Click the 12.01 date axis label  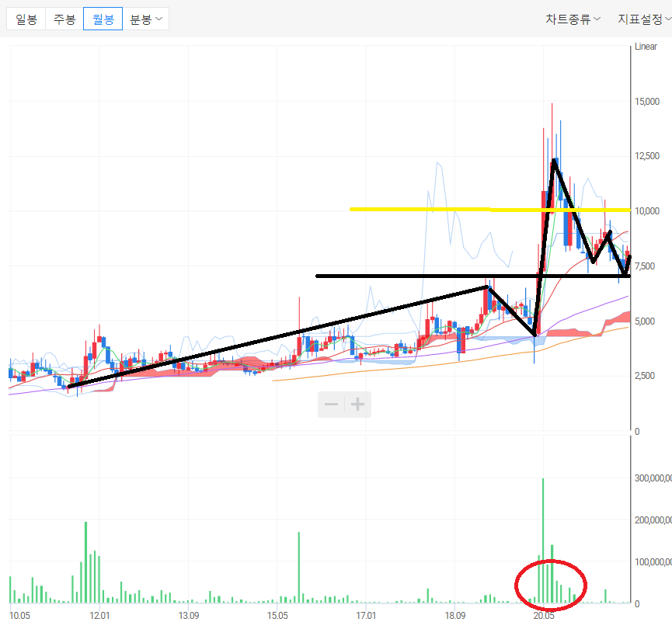coord(99,615)
